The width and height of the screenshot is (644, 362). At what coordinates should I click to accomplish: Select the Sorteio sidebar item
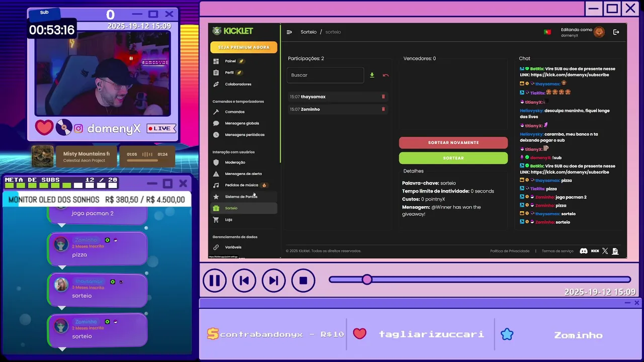(x=244, y=208)
